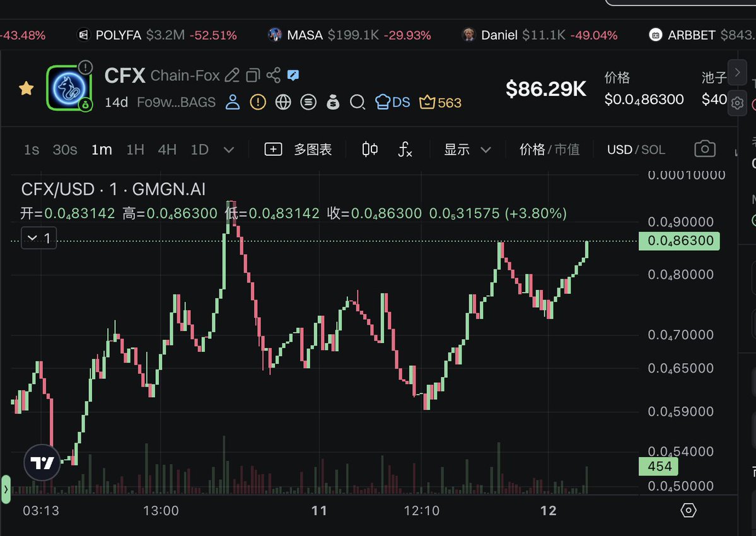The height and width of the screenshot is (536, 756).
Task: Switch the chart to 4H interval
Action: 167,150
